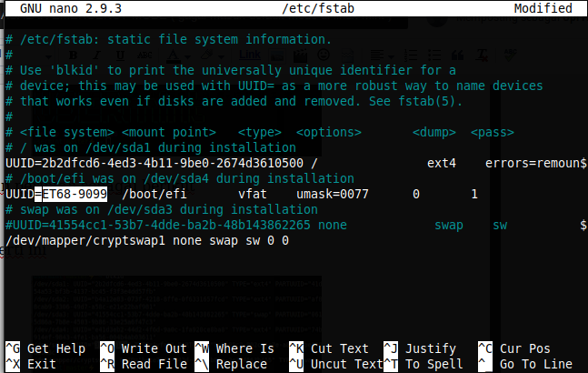This screenshot has height=373, width=588.
Task: Click the Modified status indicator
Action: pyautogui.click(x=543, y=8)
